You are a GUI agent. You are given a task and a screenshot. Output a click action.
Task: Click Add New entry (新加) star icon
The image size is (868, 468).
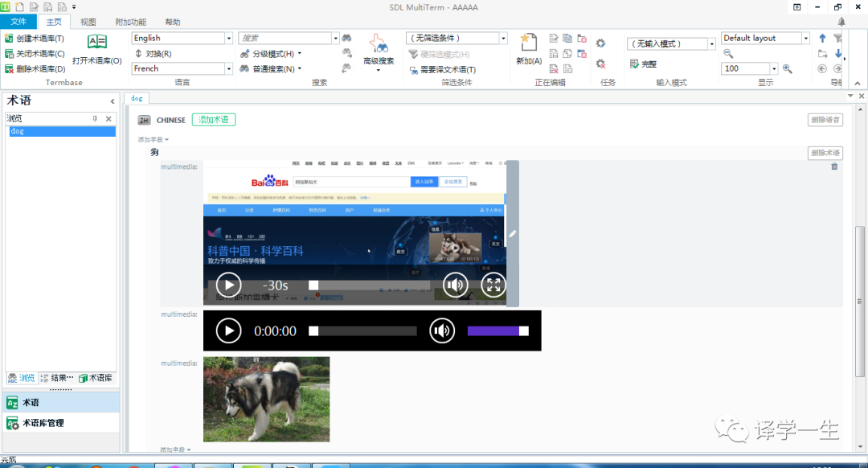(529, 49)
